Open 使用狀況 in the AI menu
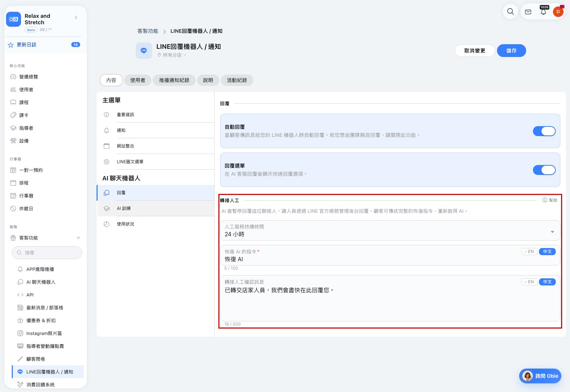 coord(156,224)
